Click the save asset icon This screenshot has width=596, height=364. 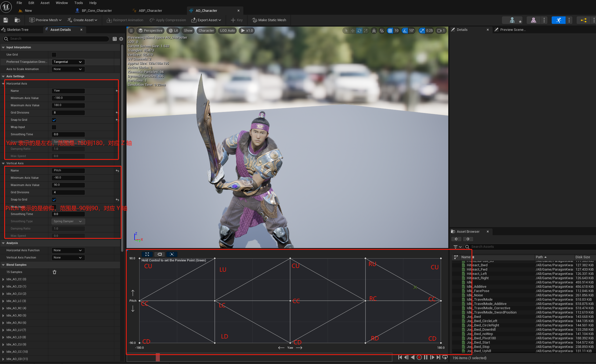tap(6, 20)
